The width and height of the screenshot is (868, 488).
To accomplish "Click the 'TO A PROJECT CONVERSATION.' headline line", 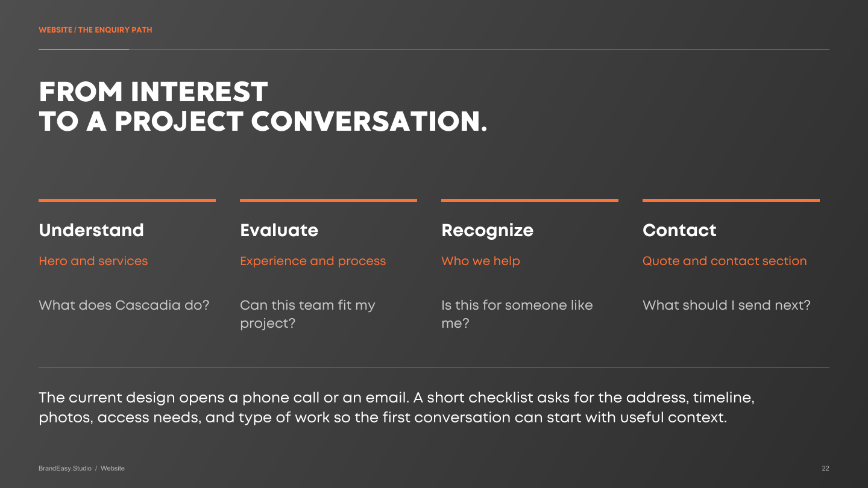I will tap(263, 122).
